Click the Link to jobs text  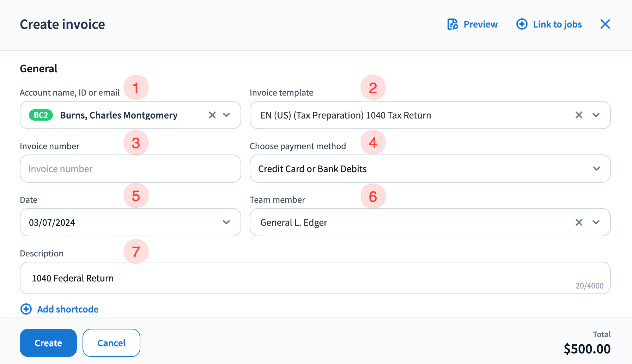[557, 24]
